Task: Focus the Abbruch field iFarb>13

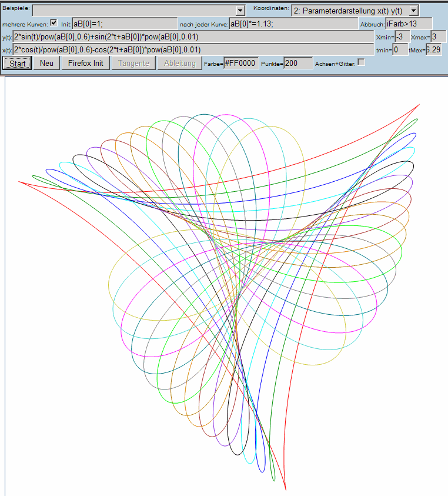Action: (x=409, y=24)
